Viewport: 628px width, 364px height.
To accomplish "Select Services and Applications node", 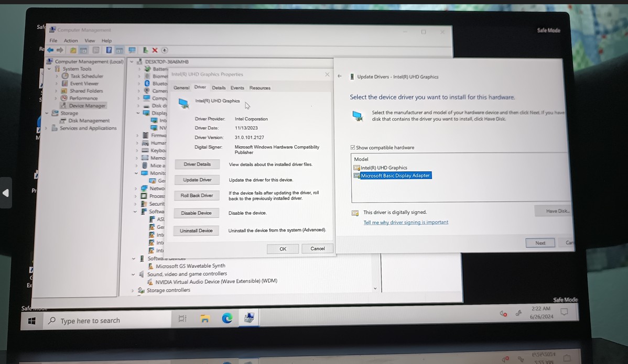I will (88, 128).
